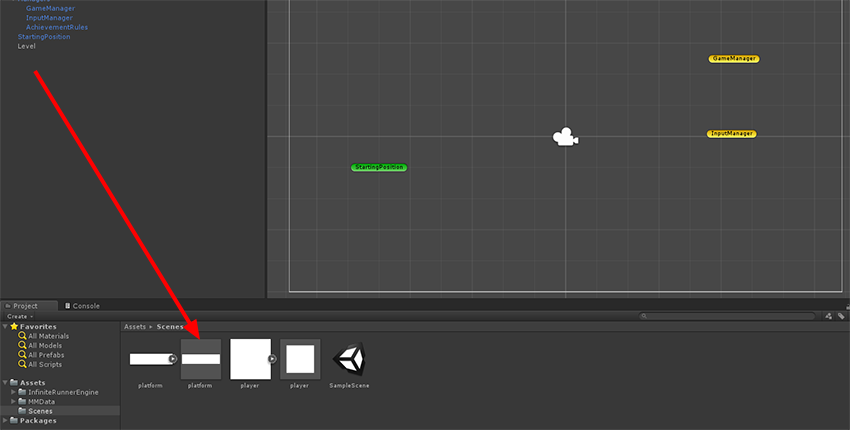
Task: Select the highlighted platform thumbnail
Action: pos(200,359)
